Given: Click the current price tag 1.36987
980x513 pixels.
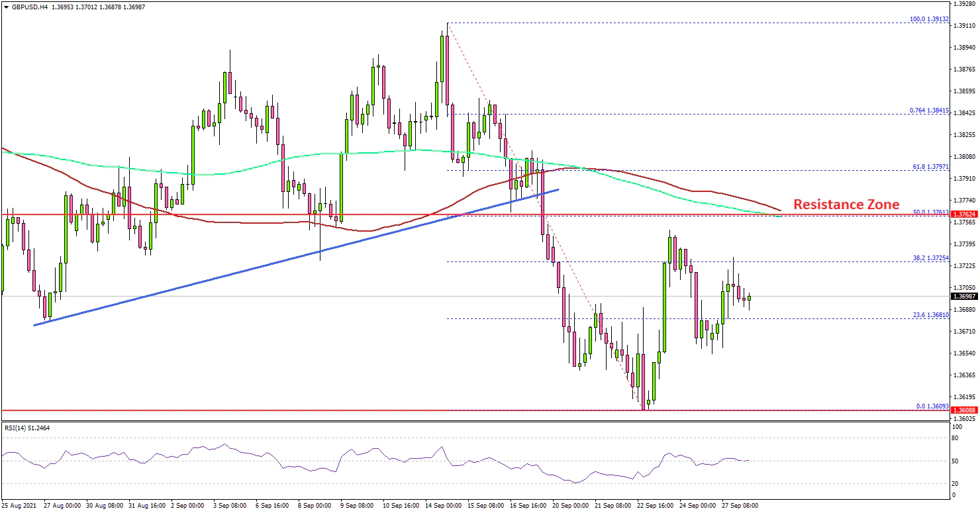Looking at the screenshot, I should coord(964,297).
